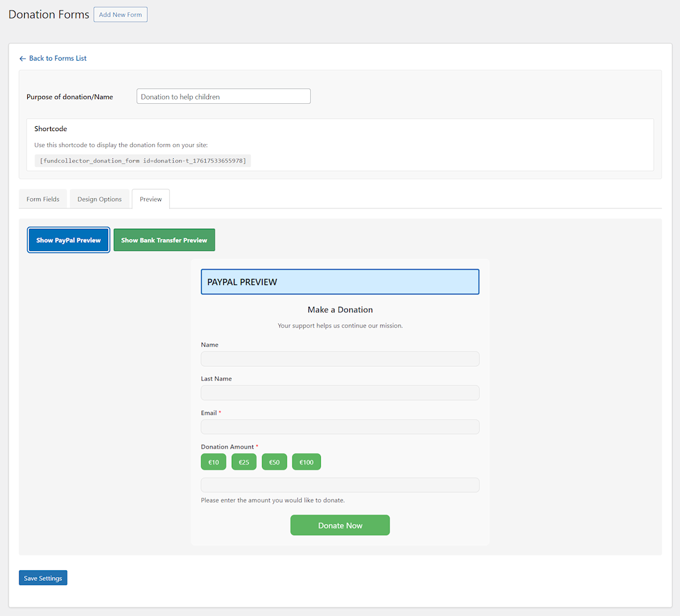Click the Name input in the preview
Viewport: 680px width, 616px height.
tap(339, 359)
